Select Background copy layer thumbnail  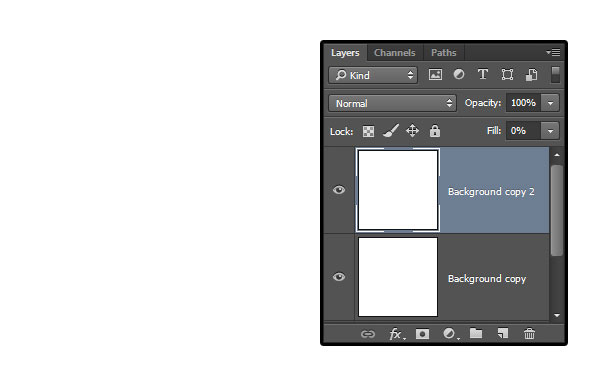(x=398, y=277)
